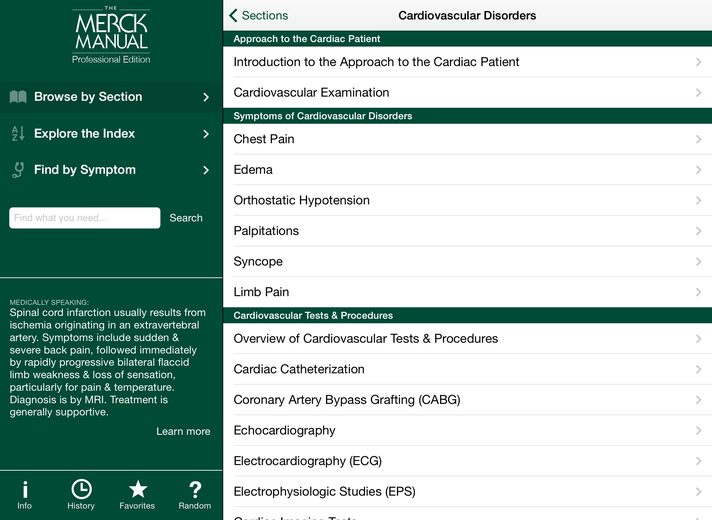Click the chevron on Electrocardiography (ECG) row
This screenshot has width=712, height=520.
pos(698,461)
